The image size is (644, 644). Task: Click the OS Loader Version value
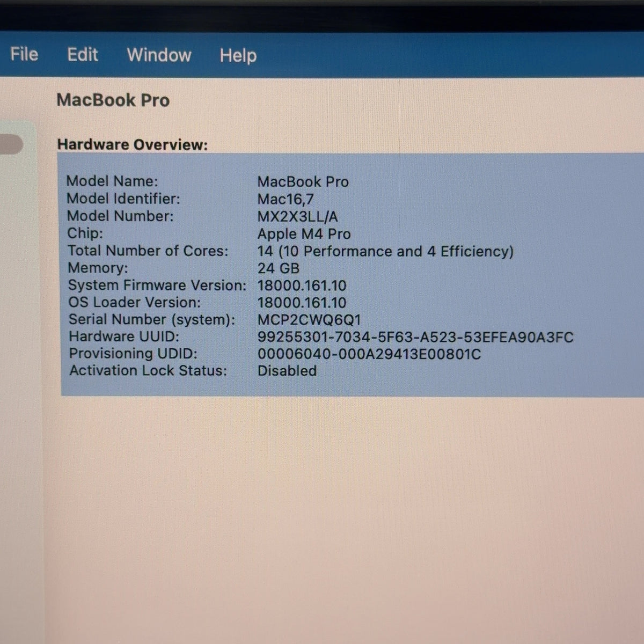[302, 303]
